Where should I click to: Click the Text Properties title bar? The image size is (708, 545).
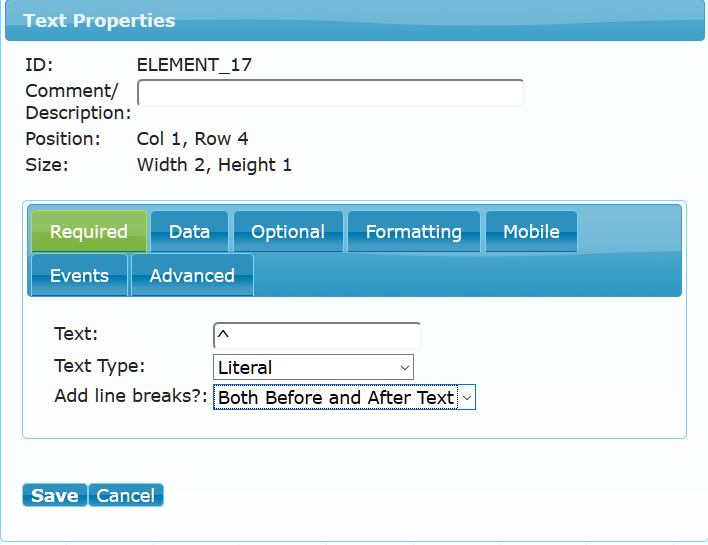coord(354,20)
